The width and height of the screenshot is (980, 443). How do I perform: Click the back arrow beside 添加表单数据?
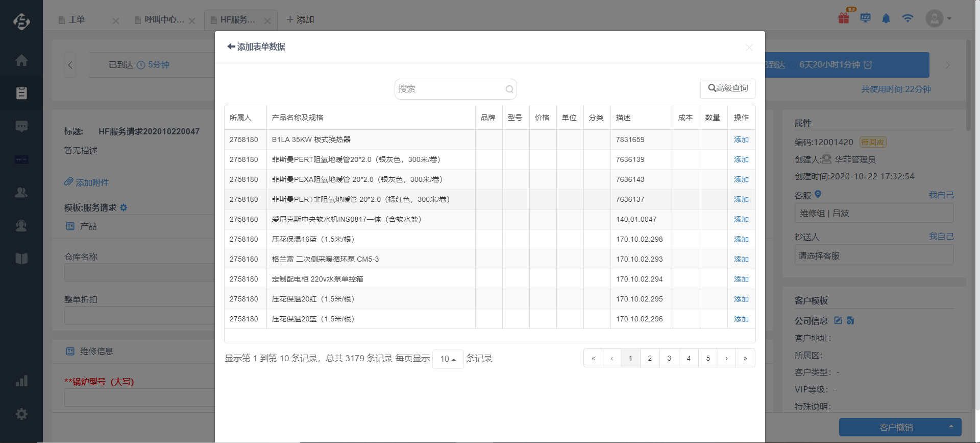(x=231, y=46)
